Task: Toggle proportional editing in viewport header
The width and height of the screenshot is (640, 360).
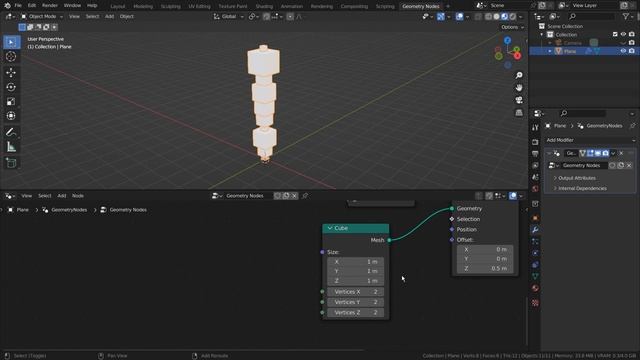Action: coord(290,17)
